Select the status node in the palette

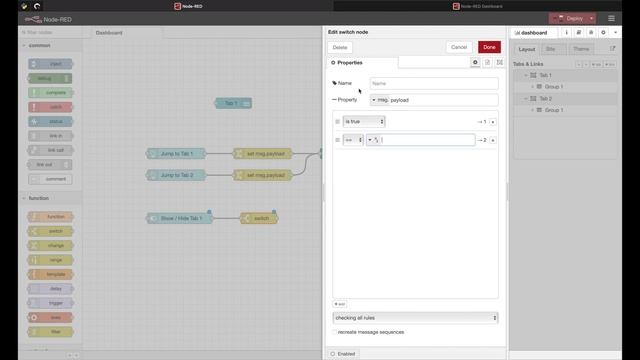[50, 121]
